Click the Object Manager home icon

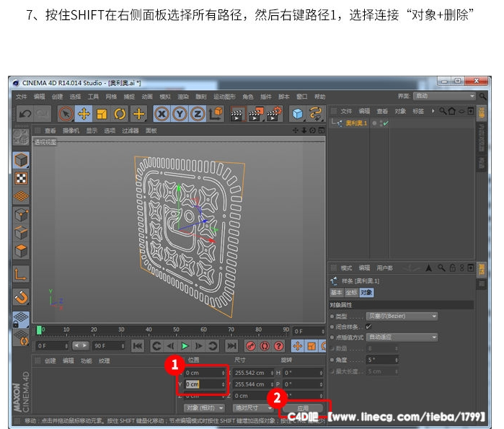pyautogui.click(x=451, y=111)
